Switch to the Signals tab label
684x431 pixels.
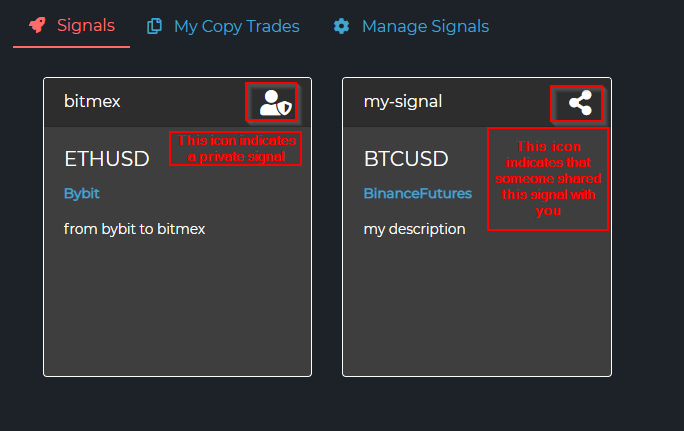[x=86, y=26]
